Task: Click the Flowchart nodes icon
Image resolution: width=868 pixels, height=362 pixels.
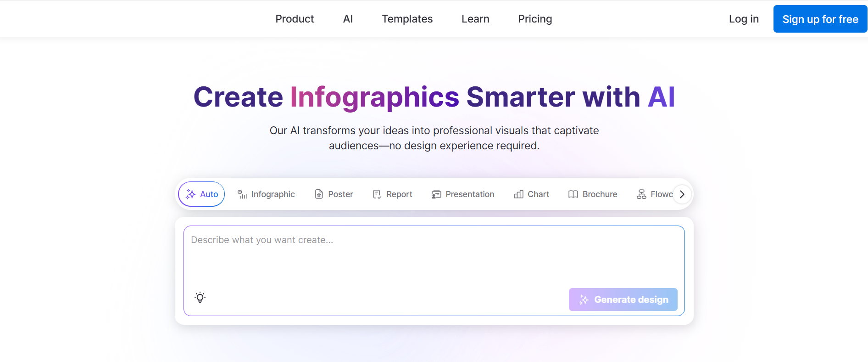Action: point(641,194)
